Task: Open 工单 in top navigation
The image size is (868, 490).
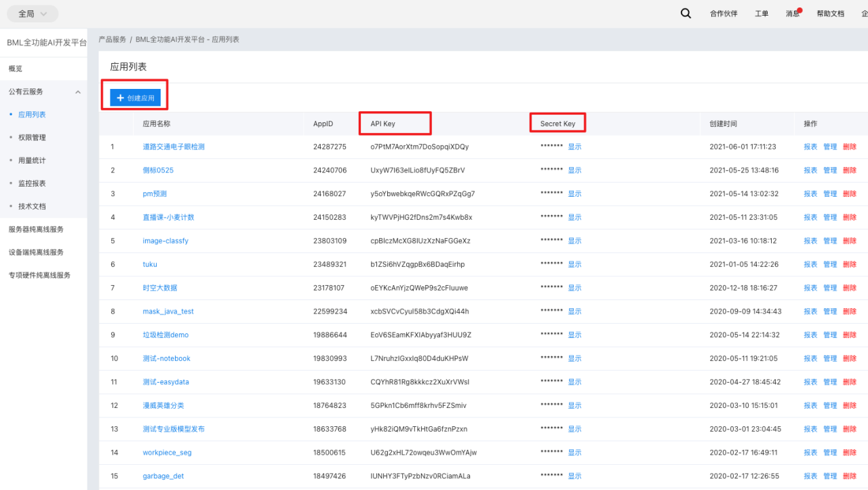Action: point(762,14)
